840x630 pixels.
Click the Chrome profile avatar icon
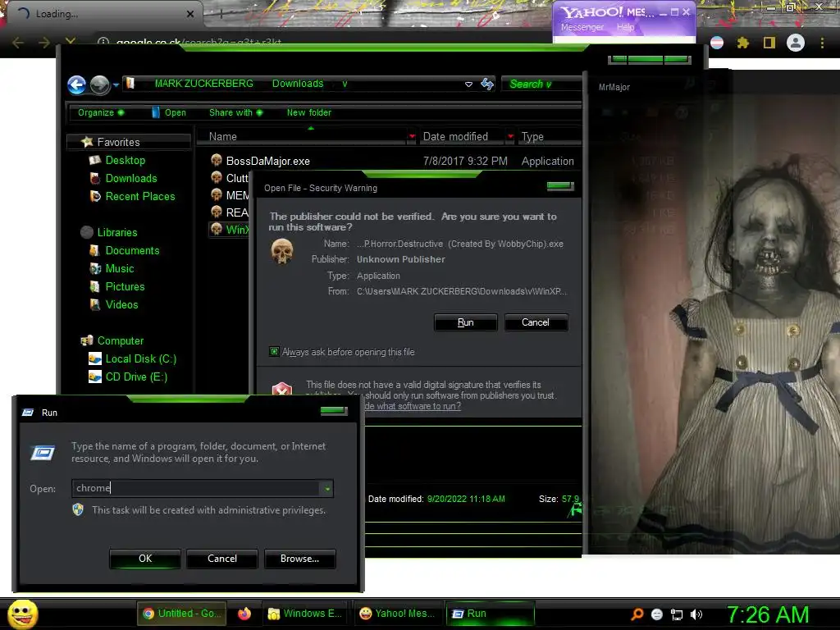coord(796,43)
